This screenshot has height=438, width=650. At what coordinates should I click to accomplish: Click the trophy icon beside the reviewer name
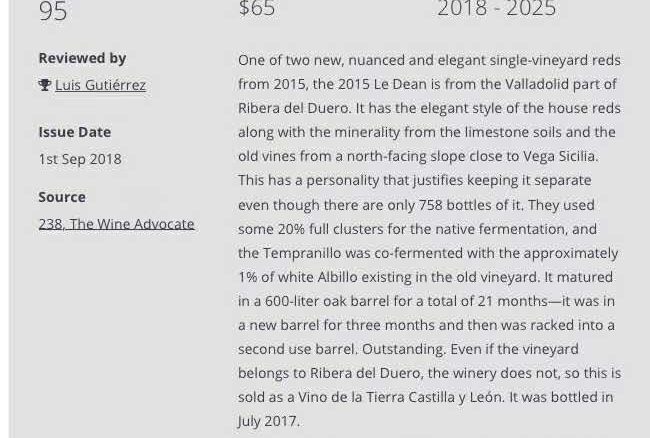45,85
